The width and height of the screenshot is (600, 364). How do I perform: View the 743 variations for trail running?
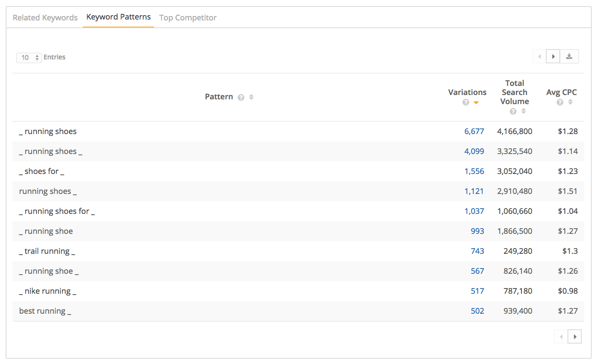pos(477,251)
